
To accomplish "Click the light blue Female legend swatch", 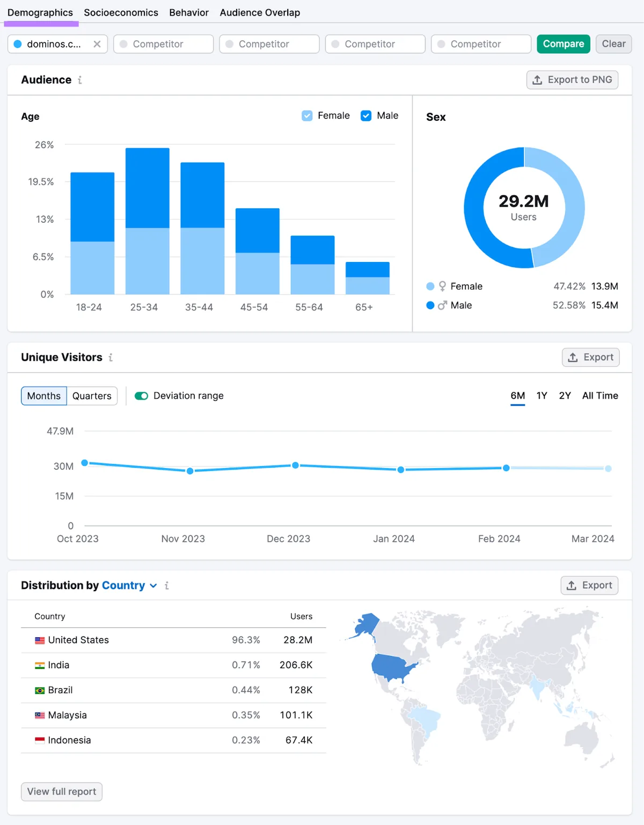I will (x=430, y=287).
